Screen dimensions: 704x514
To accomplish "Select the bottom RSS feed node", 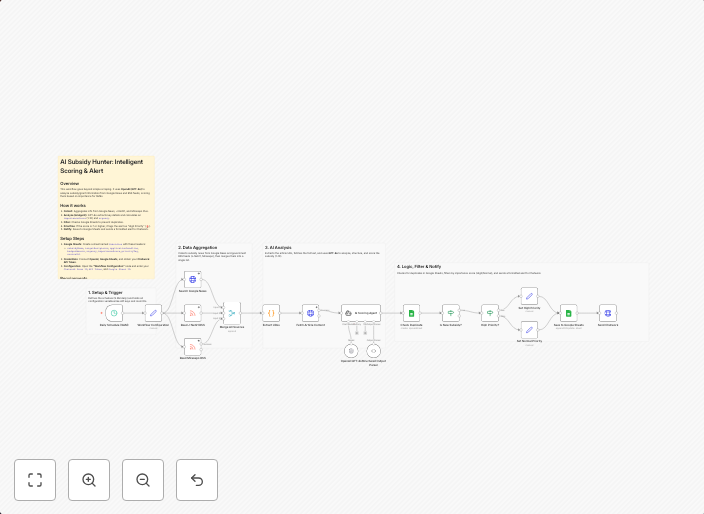I will point(193,347).
